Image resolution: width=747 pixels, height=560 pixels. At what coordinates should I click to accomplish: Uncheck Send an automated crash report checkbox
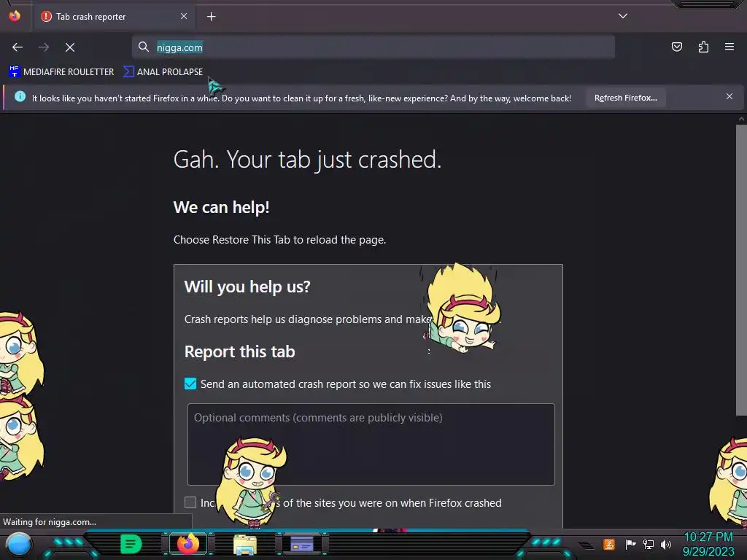pyautogui.click(x=190, y=384)
